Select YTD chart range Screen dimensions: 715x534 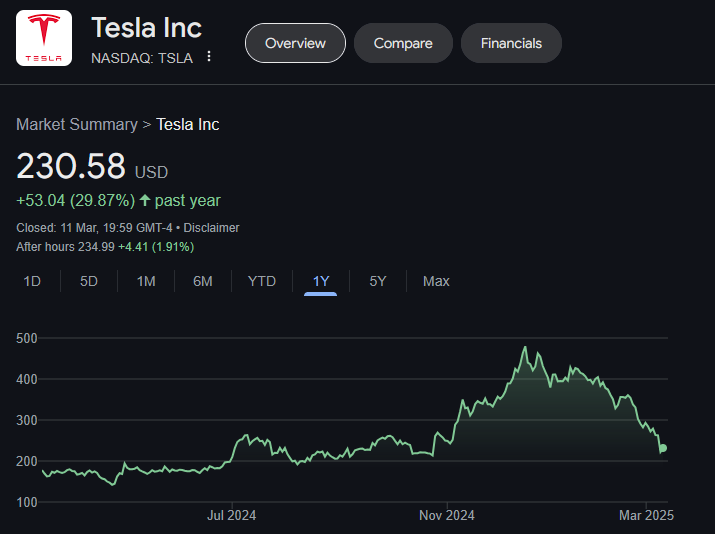tap(261, 281)
